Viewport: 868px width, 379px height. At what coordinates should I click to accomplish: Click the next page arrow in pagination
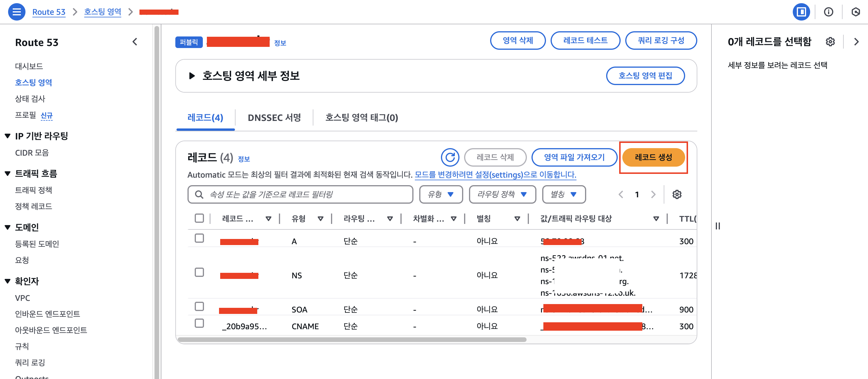pyautogui.click(x=653, y=194)
